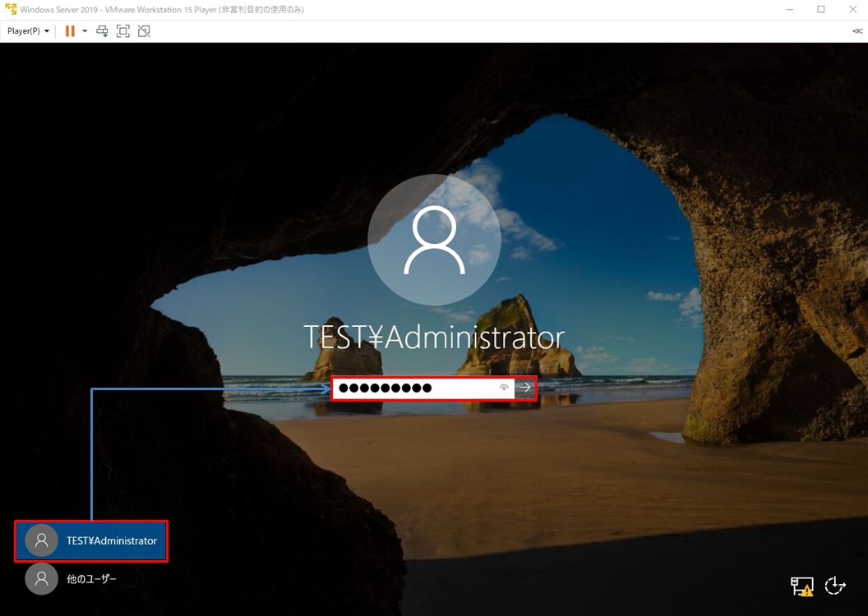Open Ease of Access icon
868x616 pixels.
click(x=835, y=586)
